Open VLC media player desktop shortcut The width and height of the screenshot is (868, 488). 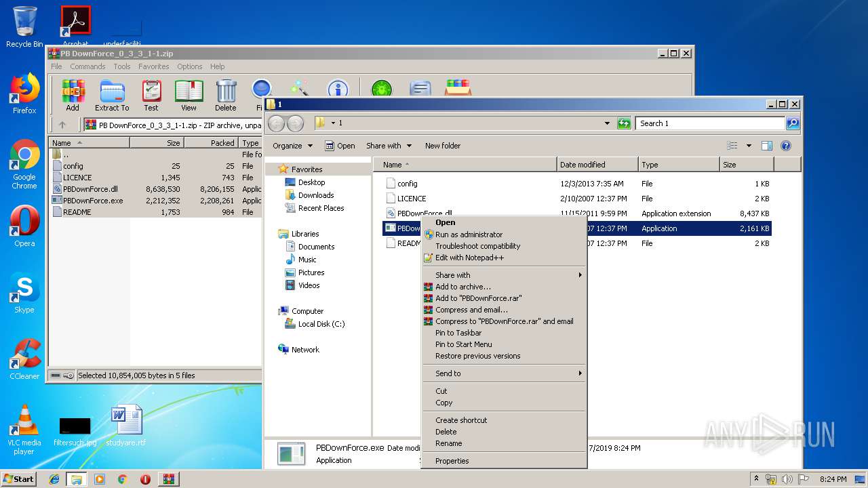click(24, 430)
